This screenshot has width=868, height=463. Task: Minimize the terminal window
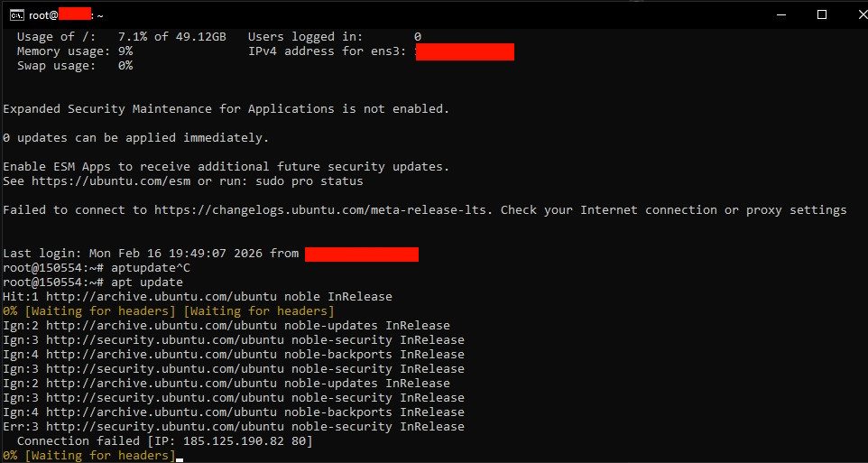[x=780, y=14]
